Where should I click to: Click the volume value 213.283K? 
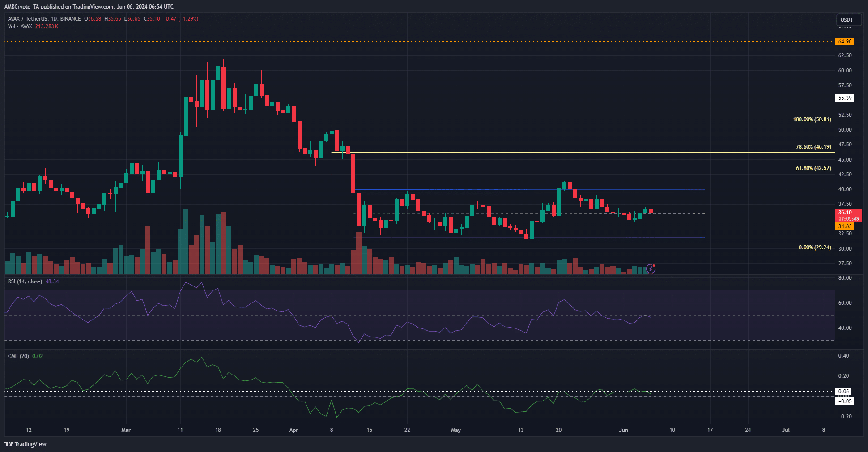[x=47, y=26]
